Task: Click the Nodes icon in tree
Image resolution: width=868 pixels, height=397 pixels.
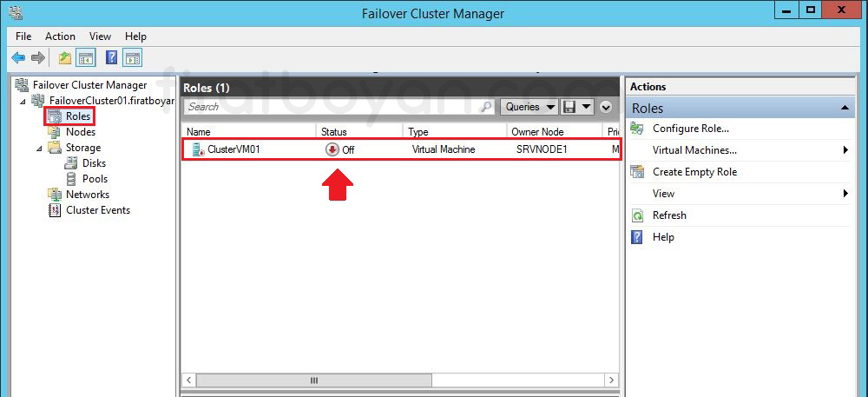Action: pyautogui.click(x=55, y=132)
